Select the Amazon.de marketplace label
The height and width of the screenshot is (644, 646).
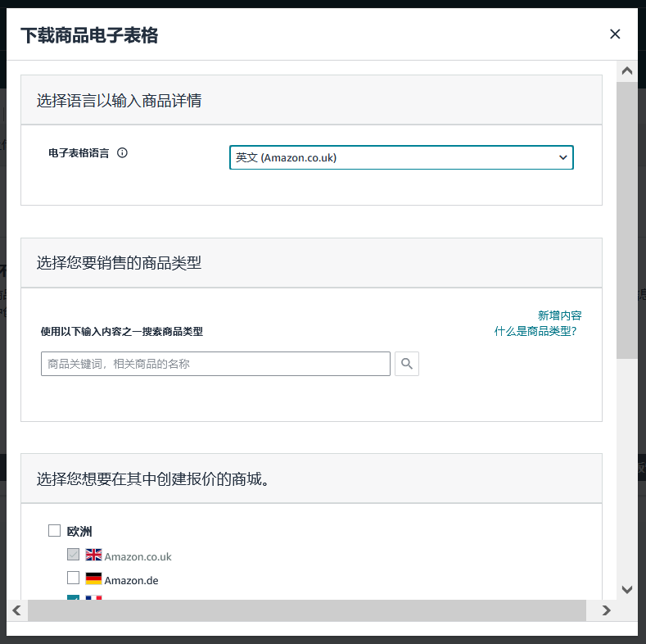tap(131, 580)
